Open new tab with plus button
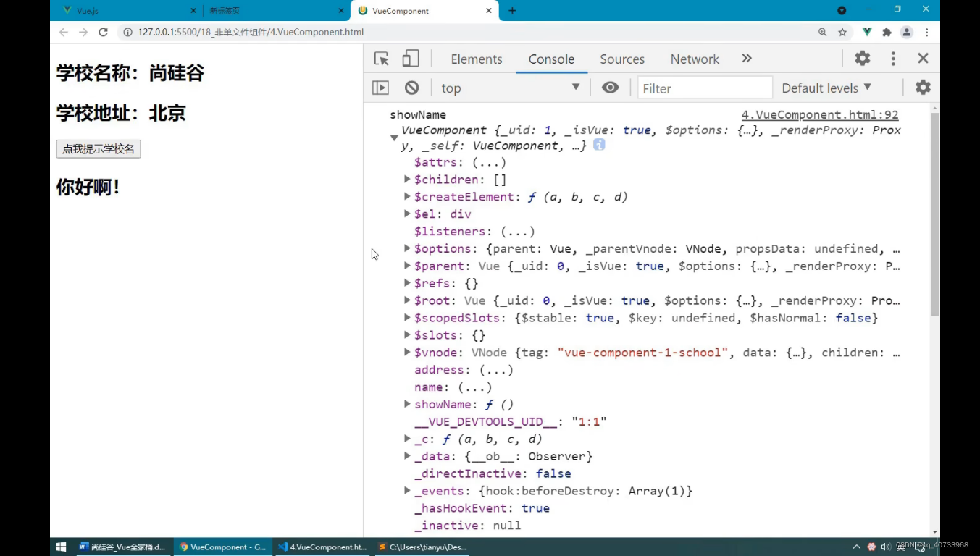Screen dimensions: 980x556 [512, 11]
